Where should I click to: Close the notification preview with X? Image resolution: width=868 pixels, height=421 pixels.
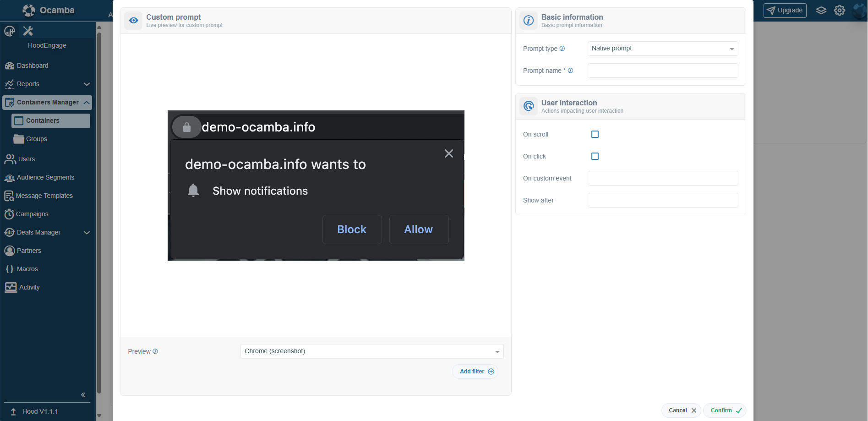tap(449, 153)
